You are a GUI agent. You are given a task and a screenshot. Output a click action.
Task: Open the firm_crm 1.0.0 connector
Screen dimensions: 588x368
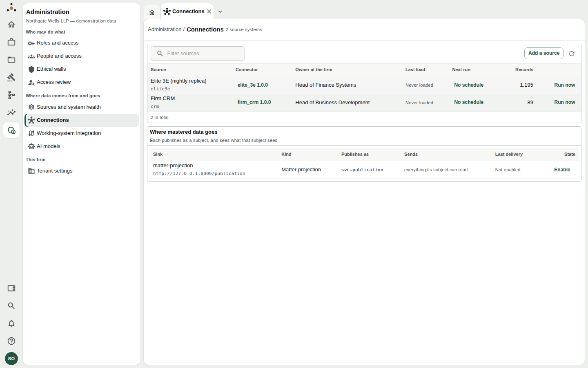254,102
